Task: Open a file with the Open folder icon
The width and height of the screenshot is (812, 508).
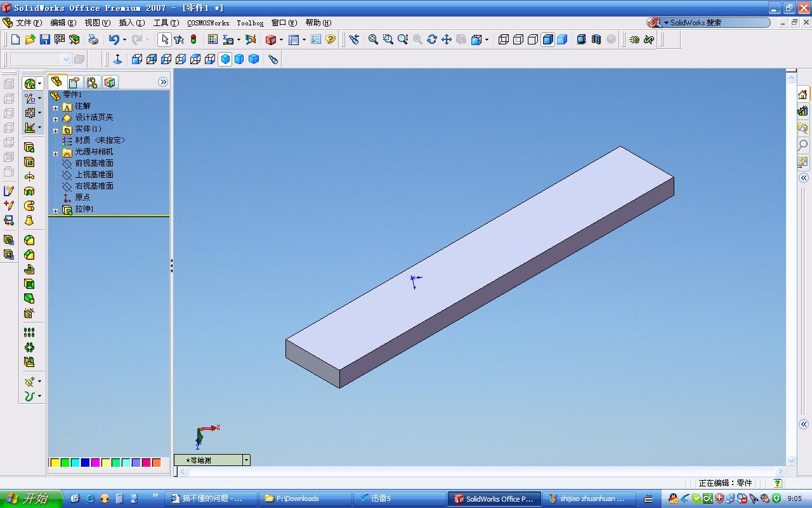Action: (30, 39)
